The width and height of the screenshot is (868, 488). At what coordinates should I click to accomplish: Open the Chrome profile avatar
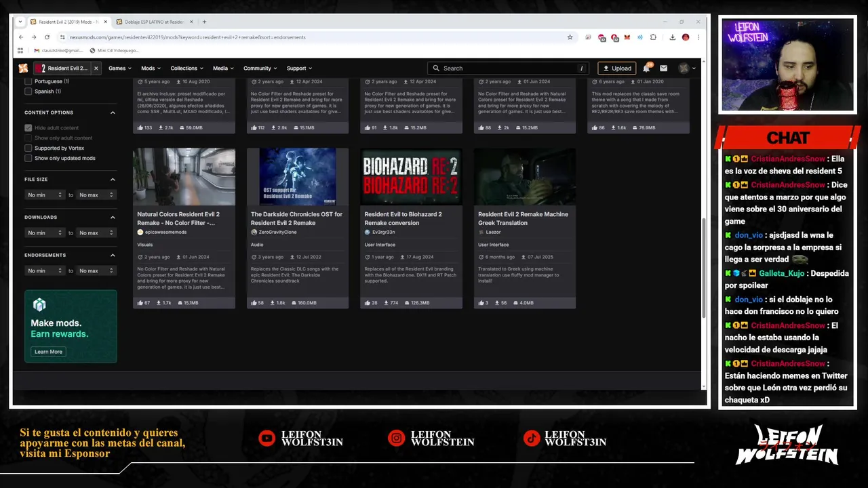pos(686,37)
